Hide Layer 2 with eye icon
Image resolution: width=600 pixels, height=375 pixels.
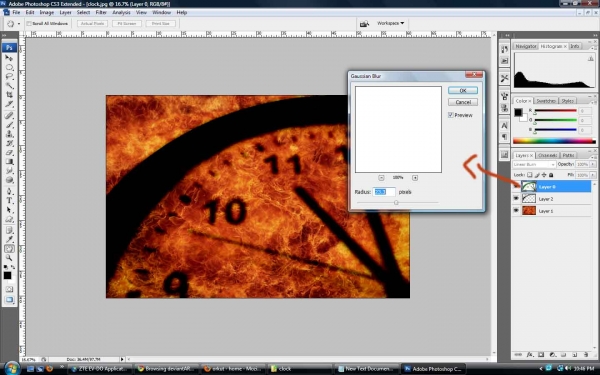516,199
